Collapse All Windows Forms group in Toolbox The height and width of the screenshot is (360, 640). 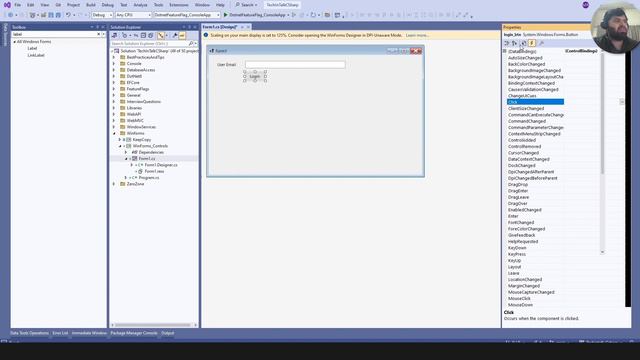point(15,42)
